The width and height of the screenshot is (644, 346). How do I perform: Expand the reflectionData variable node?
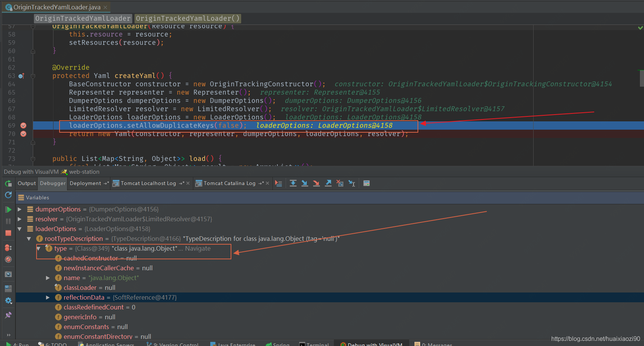48,297
